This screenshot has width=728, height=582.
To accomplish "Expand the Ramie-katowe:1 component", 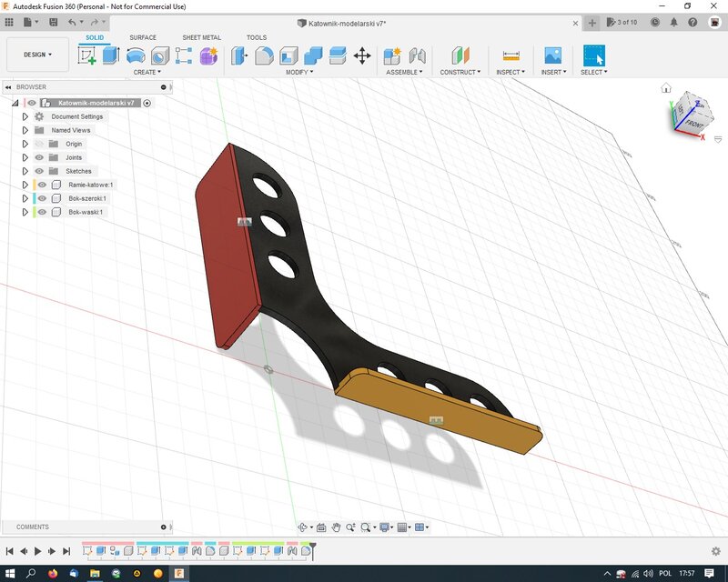I will (25, 185).
